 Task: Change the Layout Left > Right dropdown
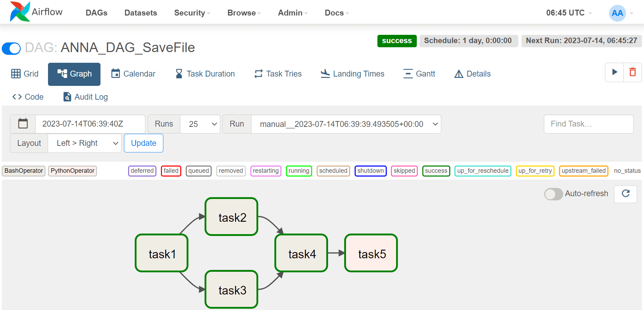[85, 143]
